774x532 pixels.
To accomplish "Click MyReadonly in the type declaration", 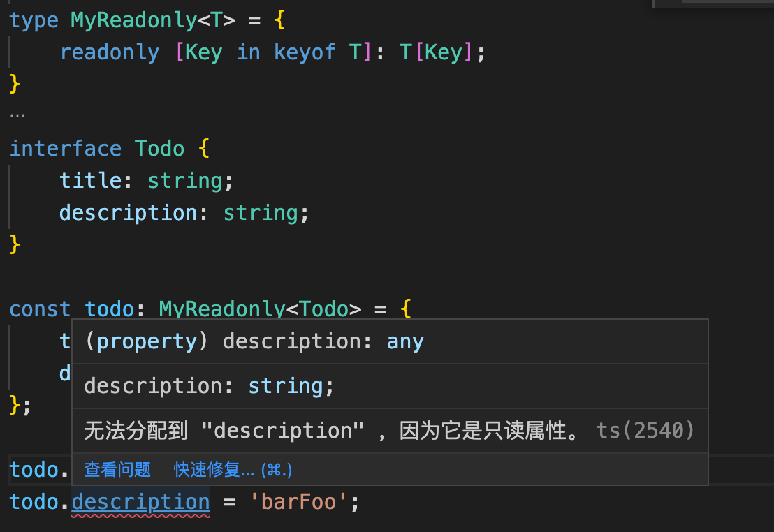I will [x=133, y=21].
